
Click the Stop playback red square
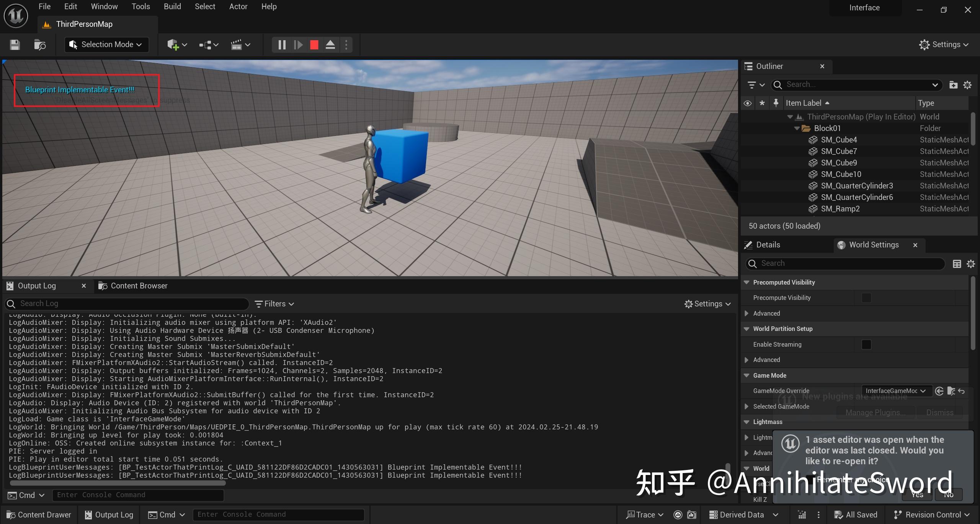click(x=314, y=44)
